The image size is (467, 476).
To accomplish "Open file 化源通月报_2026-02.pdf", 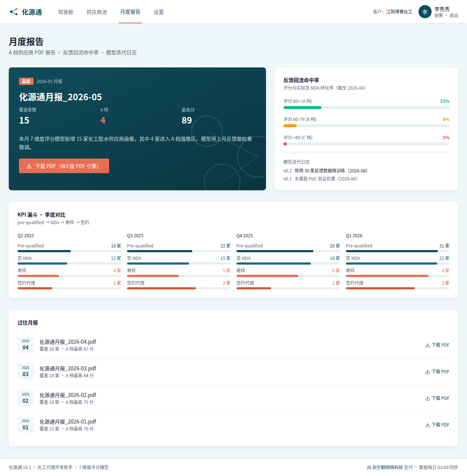I will pyautogui.click(x=68, y=395).
